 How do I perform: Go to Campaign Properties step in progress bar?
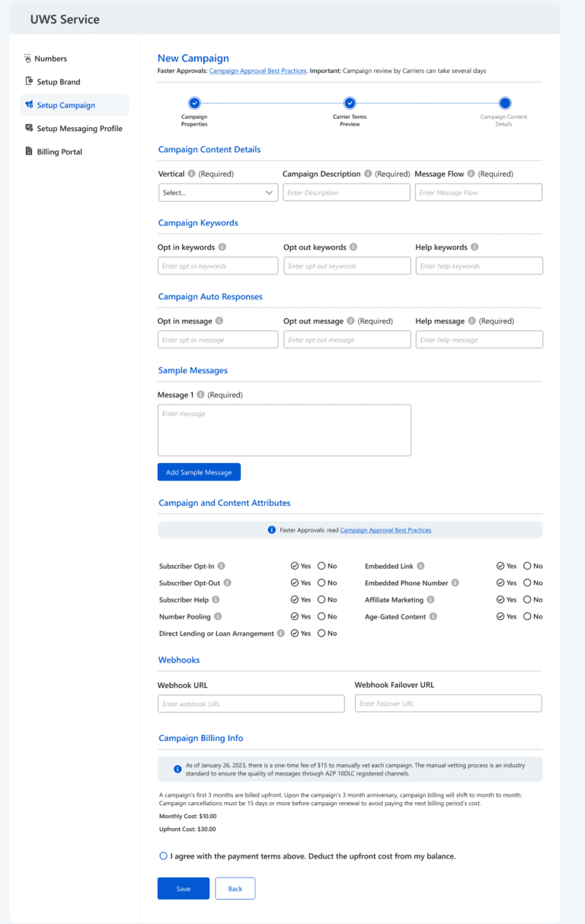194,104
